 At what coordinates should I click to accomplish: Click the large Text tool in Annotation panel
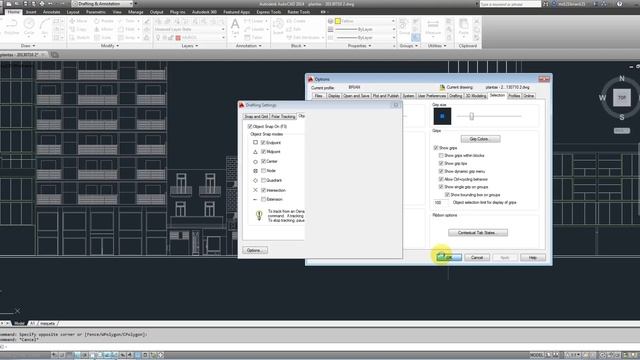pos(235,27)
